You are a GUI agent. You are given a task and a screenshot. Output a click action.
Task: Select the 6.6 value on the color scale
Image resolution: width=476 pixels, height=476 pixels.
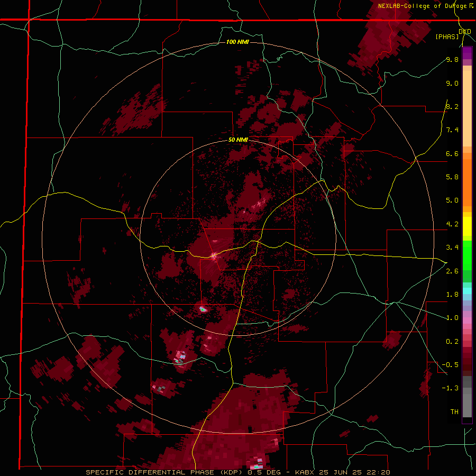click(x=452, y=153)
